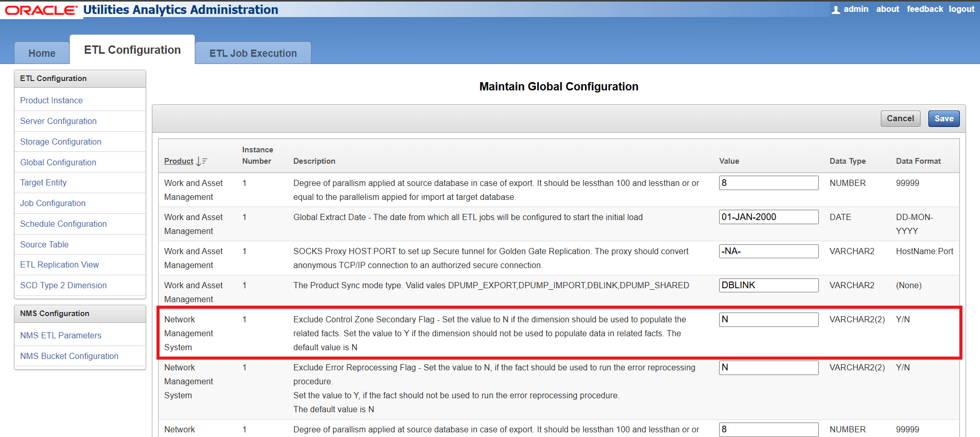980x437 pixels.
Task: Click the value field containing 8 for Work and Asset Management
Action: pos(769,183)
